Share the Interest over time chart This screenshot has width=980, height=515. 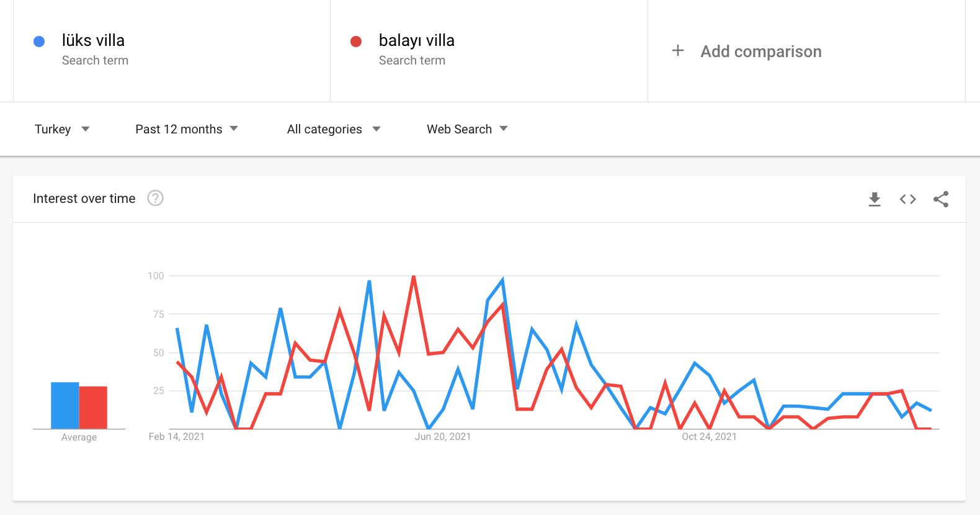coord(941,199)
